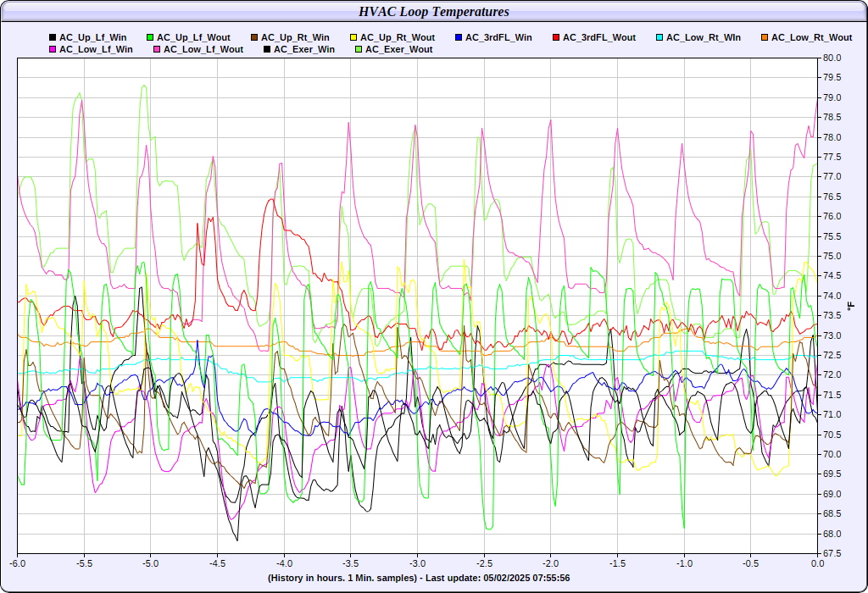This screenshot has height=593, width=868.
Task: Click the -4.5 hour tick label
Action: click(218, 563)
